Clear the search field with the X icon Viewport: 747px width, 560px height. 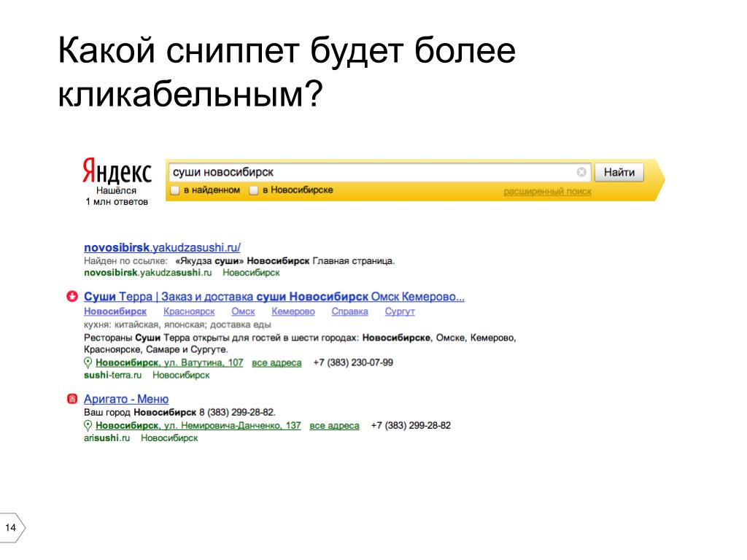[x=581, y=172]
